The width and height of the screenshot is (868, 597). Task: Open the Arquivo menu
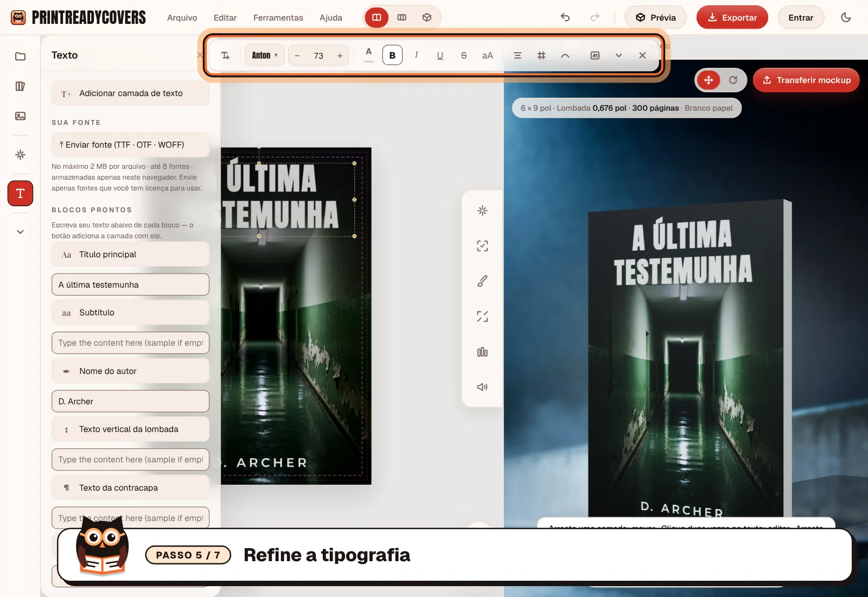point(182,18)
